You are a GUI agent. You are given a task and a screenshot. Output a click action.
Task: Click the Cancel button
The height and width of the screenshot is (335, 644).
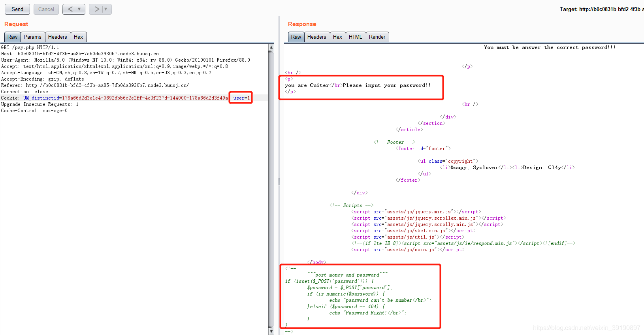[x=46, y=9]
